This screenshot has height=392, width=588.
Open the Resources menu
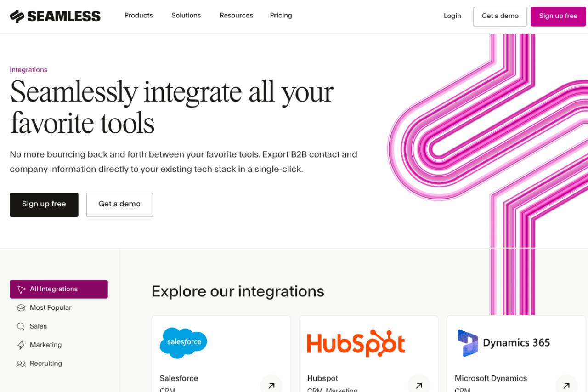[236, 16]
